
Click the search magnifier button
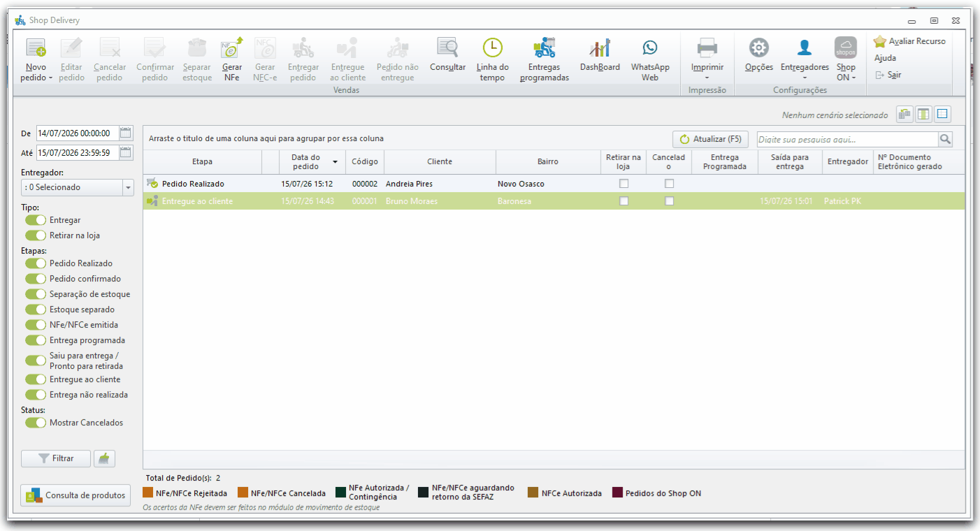[945, 139]
